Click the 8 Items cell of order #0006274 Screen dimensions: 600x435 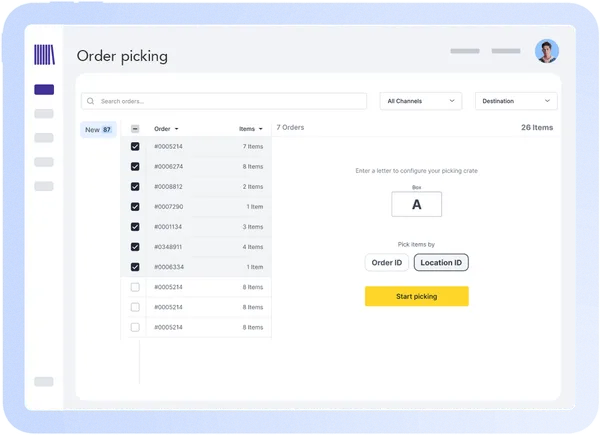(x=253, y=166)
